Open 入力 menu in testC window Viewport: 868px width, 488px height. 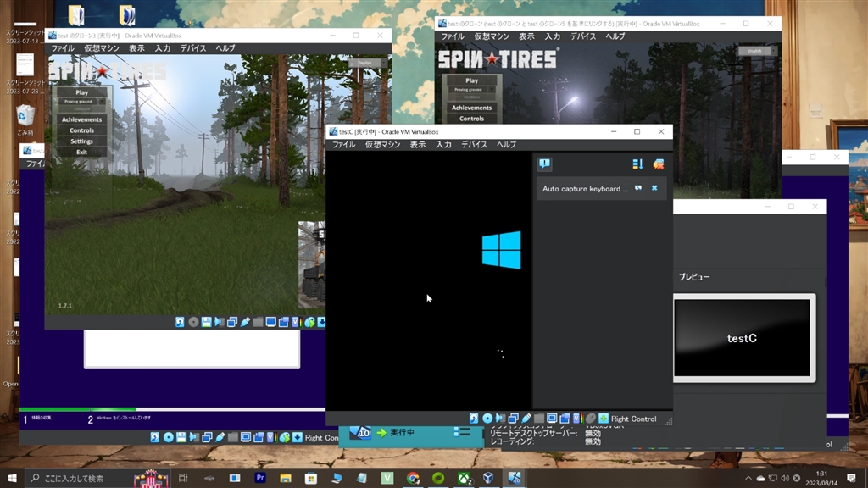443,144
